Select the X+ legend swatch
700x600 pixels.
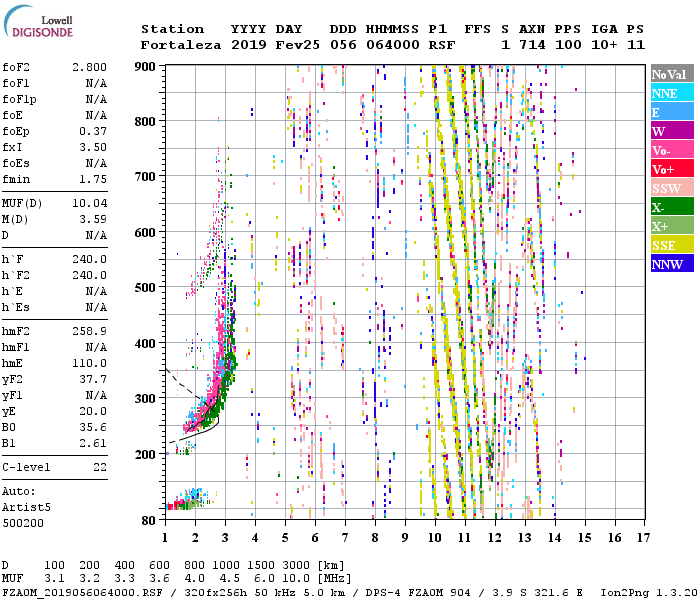click(x=672, y=226)
